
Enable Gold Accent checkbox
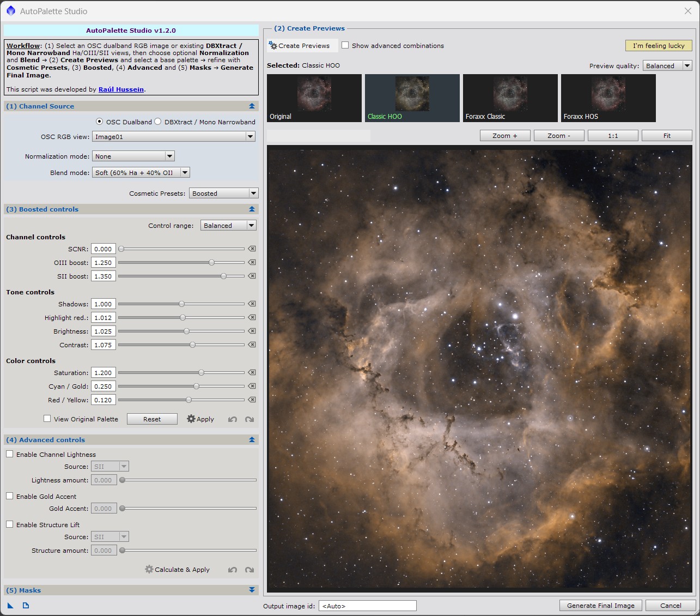(10, 496)
